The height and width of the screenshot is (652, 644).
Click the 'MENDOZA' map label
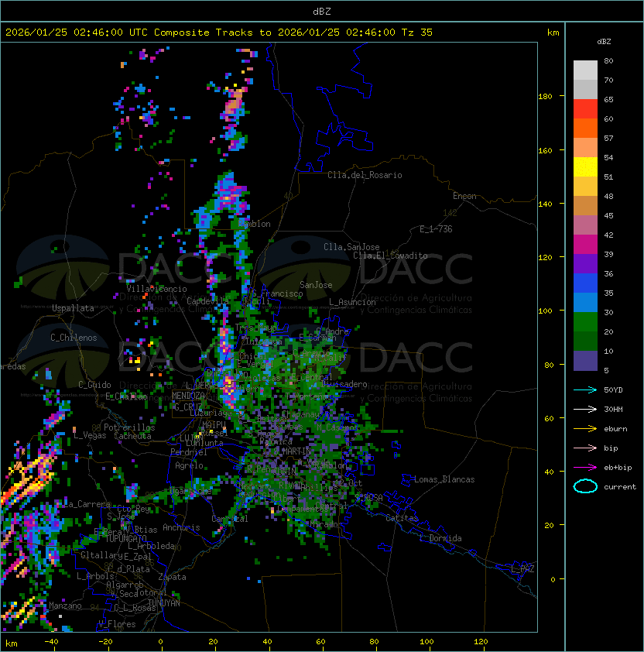click(188, 396)
